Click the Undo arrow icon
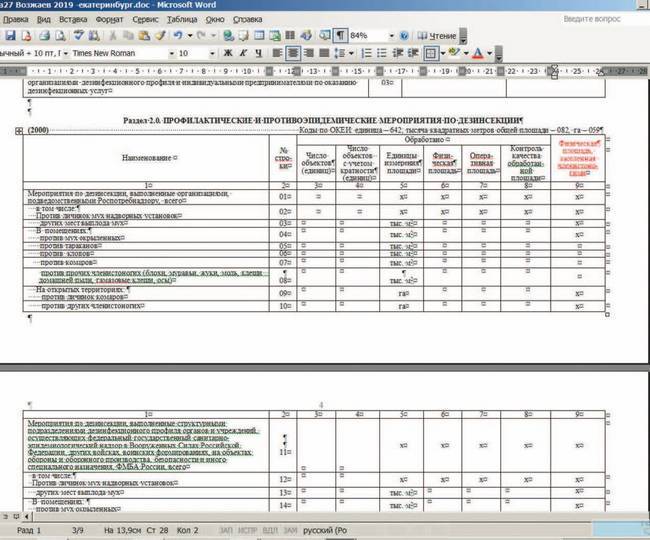 pos(176,35)
